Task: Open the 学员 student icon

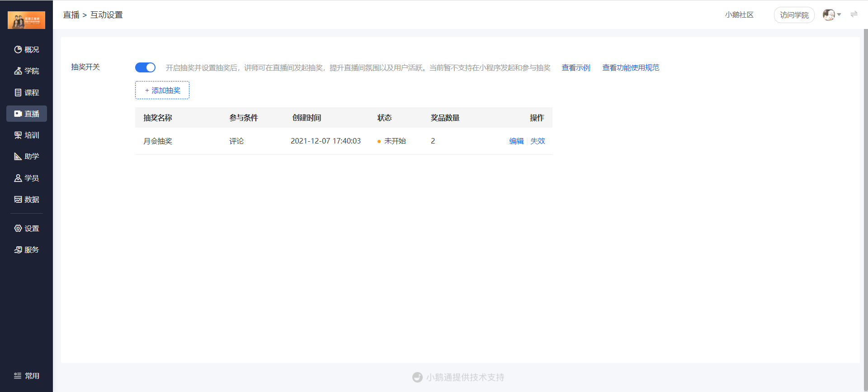Action: point(18,178)
